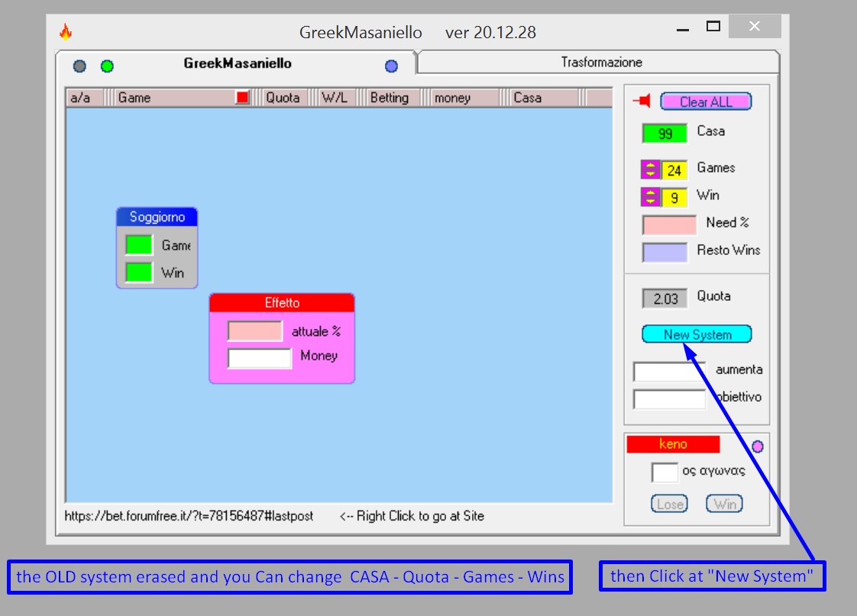Toggle the green Game box in Soggiorno
Viewport: 857px width, 616px height.
(139, 245)
